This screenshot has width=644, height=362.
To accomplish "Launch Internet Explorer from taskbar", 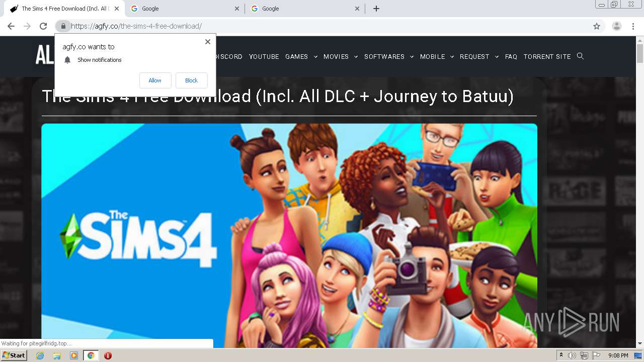I will click(40, 355).
